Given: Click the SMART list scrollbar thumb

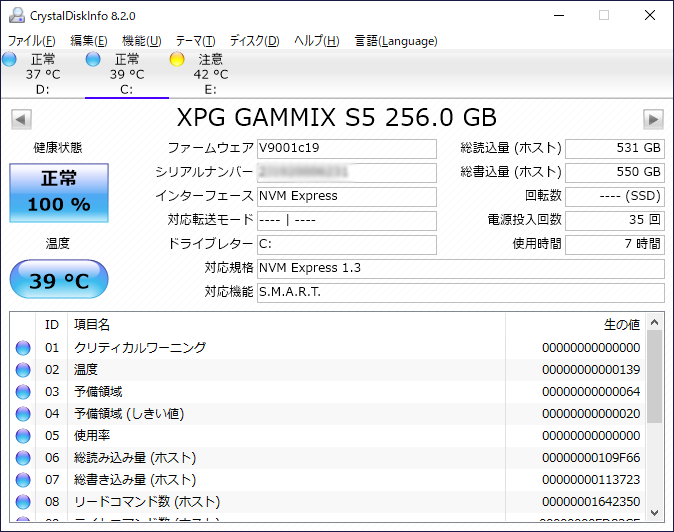Looking at the screenshot, I should click(x=655, y=377).
